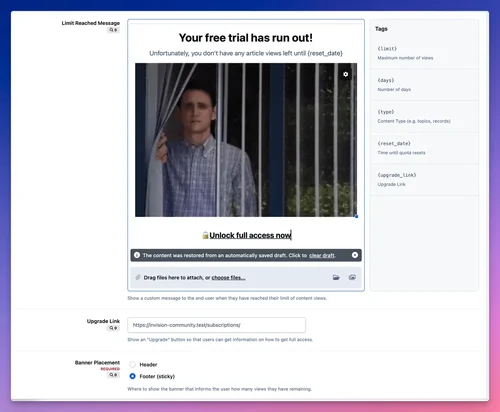Click the 'Content Type (e.g. topics, records)' description
Image resolution: width=500 pixels, height=412 pixels.
point(414,121)
